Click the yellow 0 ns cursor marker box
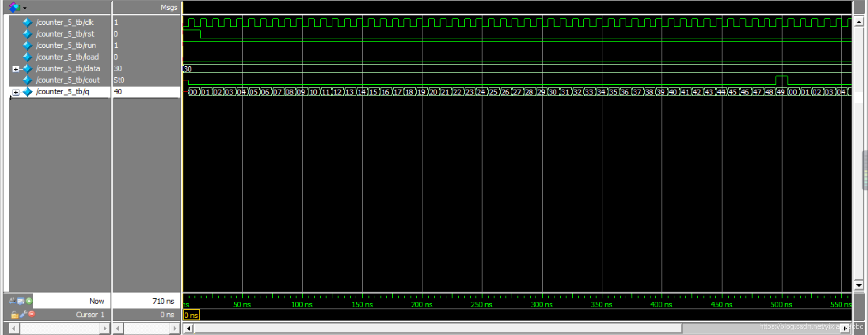The height and width of the screenshot is (335, 868). 191,315
